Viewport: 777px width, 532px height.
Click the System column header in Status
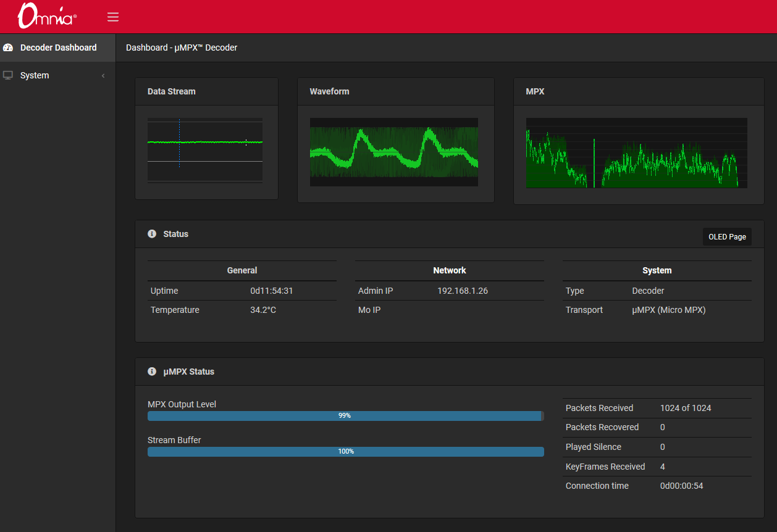pyautogui.click(x=657, y=270)
